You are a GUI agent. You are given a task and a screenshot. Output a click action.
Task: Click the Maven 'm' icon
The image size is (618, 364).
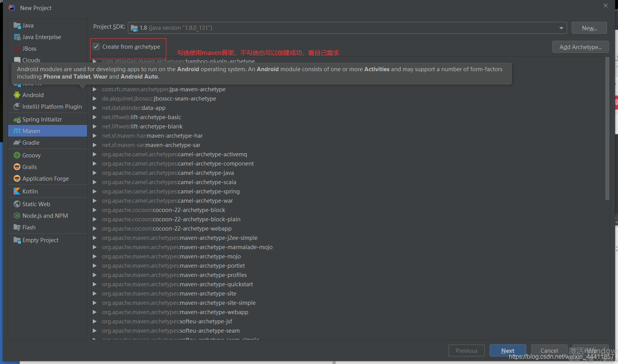[x=17, y=131]
